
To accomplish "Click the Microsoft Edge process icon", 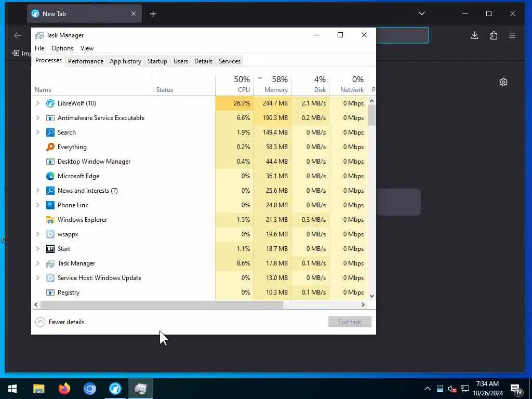I will pos(50,176).
